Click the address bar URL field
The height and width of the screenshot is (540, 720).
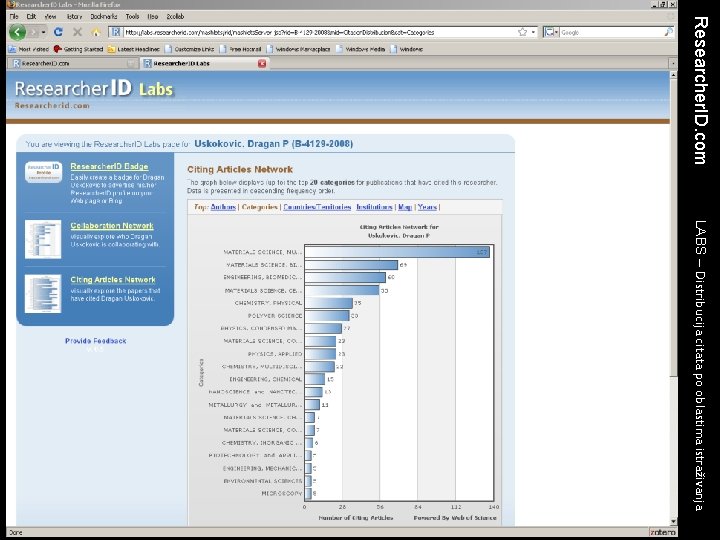click(x=320, y=32)
